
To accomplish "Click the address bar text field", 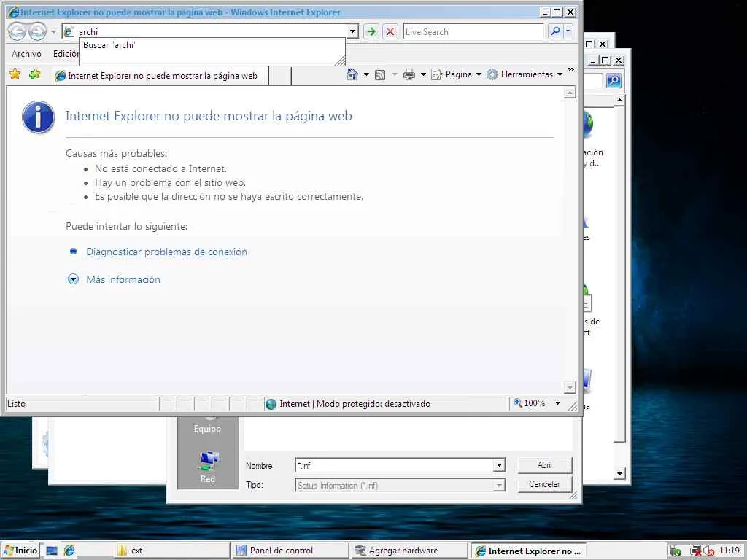I will point(212,32).
